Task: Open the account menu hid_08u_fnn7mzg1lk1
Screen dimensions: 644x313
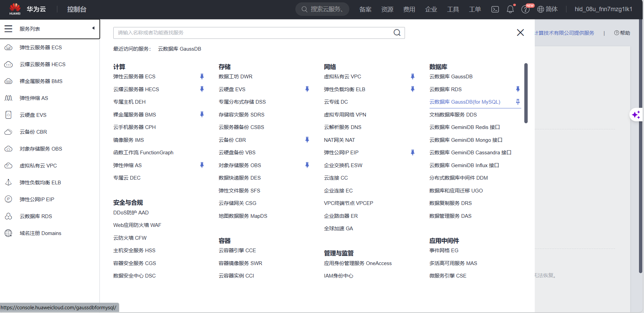Action: click(603, 9)
